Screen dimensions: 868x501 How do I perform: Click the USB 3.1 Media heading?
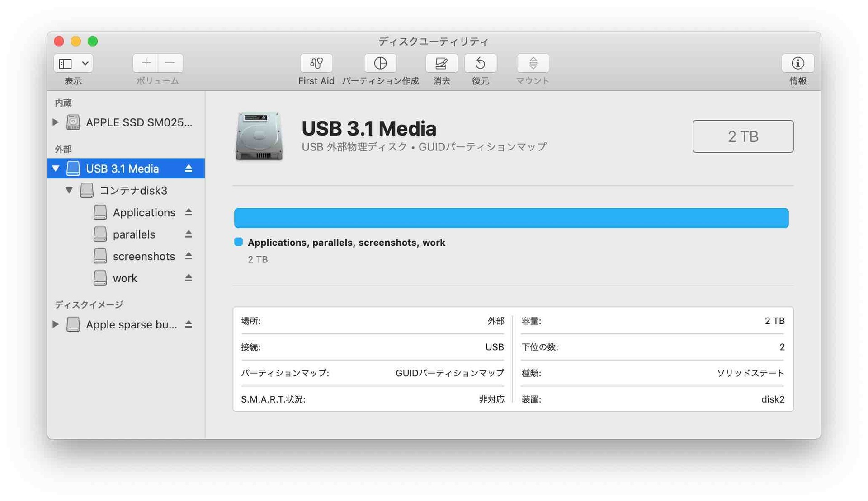(369, 129)
